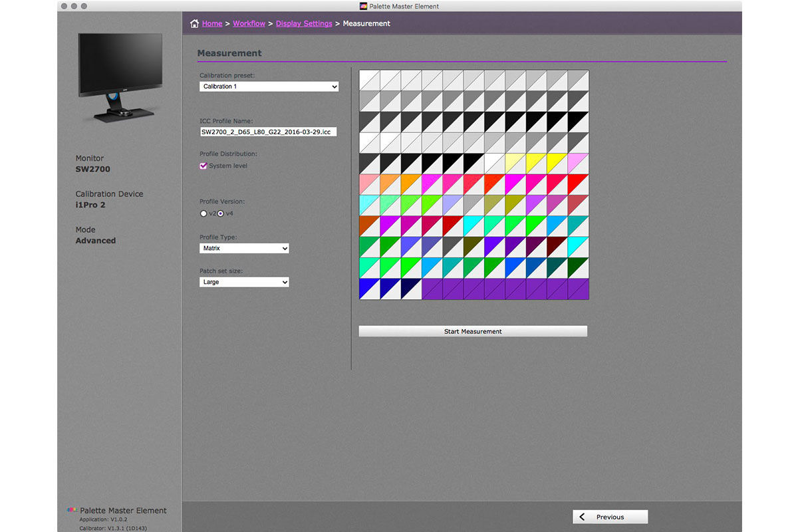798x532 pixels.
Task: Click the Calibration Device label in sidebar
Action: pos(109,194)
